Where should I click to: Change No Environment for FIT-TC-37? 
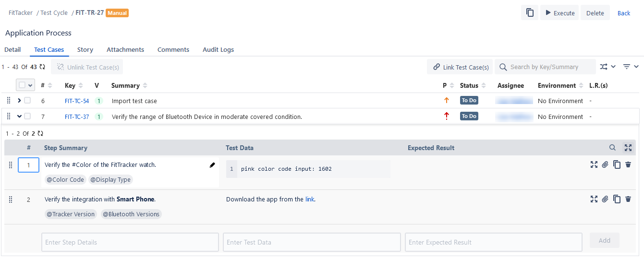point(560,117)
